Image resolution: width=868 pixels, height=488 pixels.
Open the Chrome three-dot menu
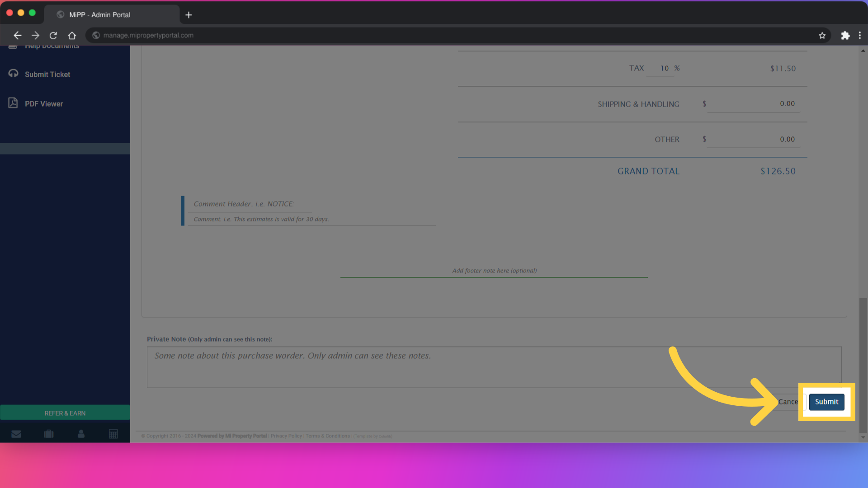click(x=860, y=35)
